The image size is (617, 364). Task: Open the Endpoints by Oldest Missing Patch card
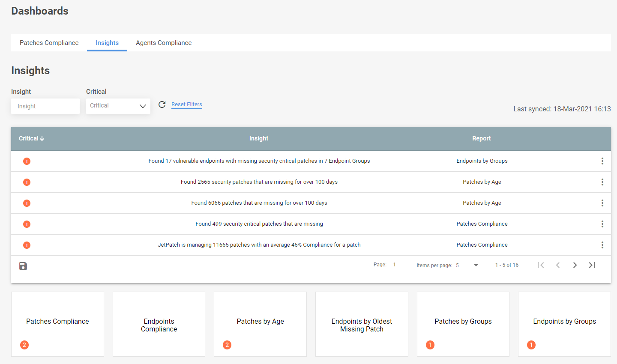coord(362,324)
